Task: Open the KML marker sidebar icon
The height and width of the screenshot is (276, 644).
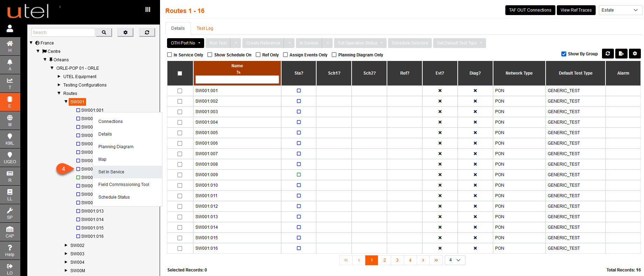Action: click(x=10, y=139)
